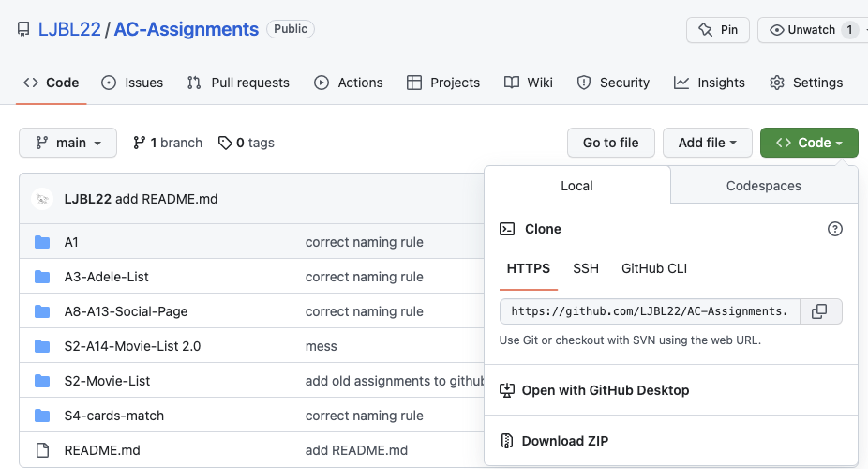This screenshot has width=868, height=469.
Task: Click the S4-cards-match folder icon
Action: pyautogui.click(x=42, y=416)
